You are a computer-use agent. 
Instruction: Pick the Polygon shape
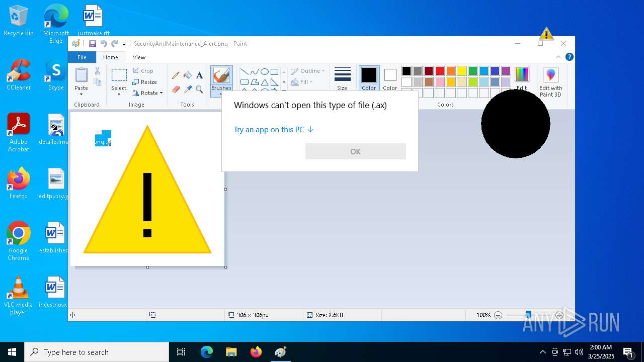(254, 82)
